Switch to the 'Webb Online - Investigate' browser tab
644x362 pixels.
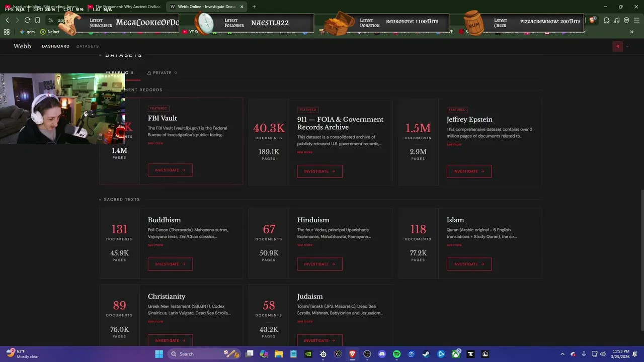point(206,7)
